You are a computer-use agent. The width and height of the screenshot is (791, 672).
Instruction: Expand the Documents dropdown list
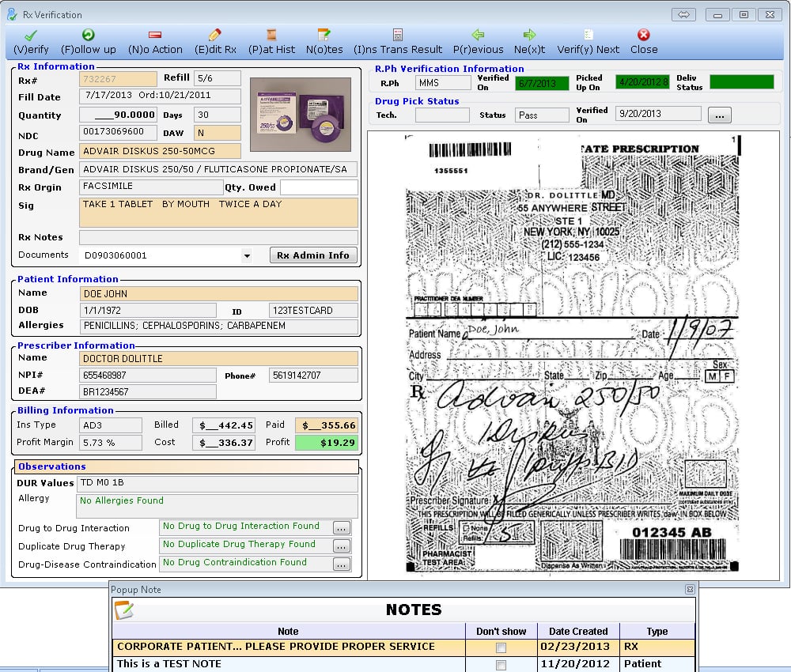click(247, 256)
